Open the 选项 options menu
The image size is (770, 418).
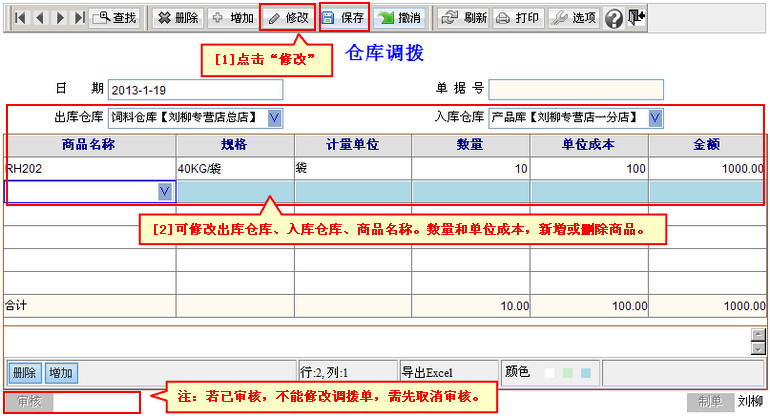(x=574, y=18)
